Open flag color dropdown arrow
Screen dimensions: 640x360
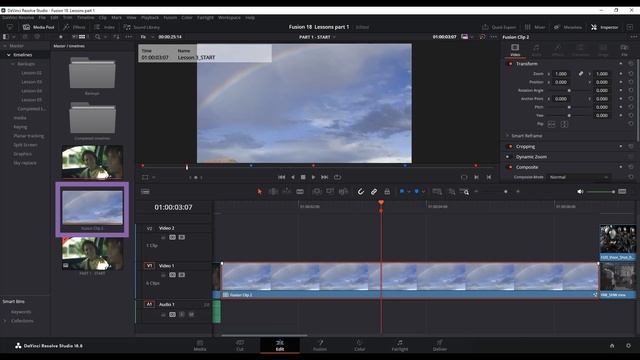409,192
